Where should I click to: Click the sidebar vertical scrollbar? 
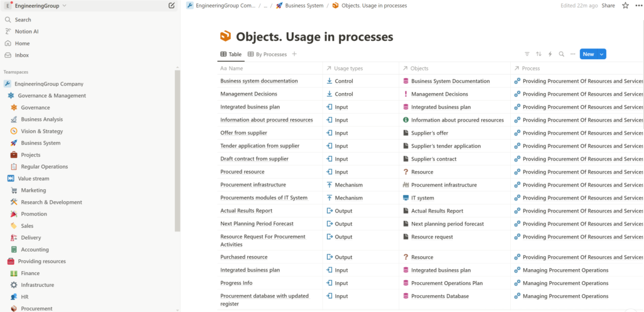tap(177, 151)
